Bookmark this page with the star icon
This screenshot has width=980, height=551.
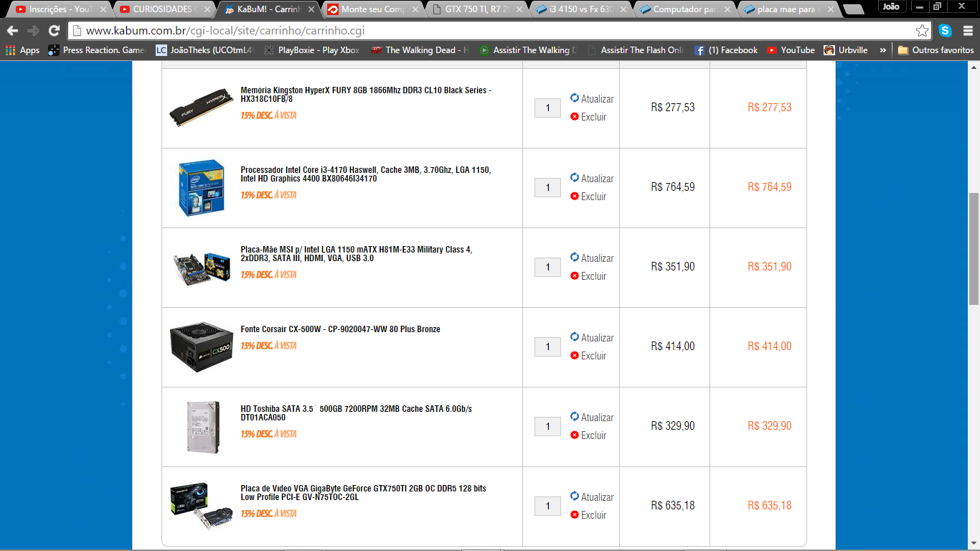pos(922,31)
